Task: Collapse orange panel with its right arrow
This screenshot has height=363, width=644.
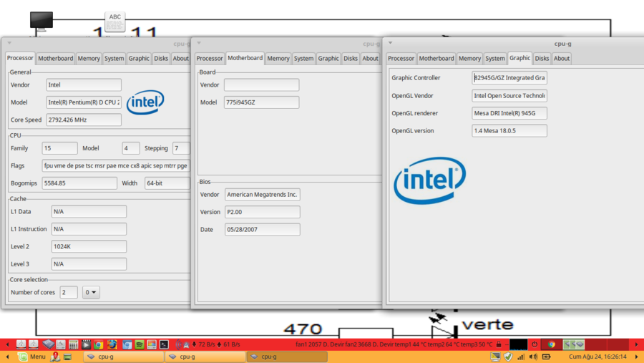Action: [x=637, y=357]
